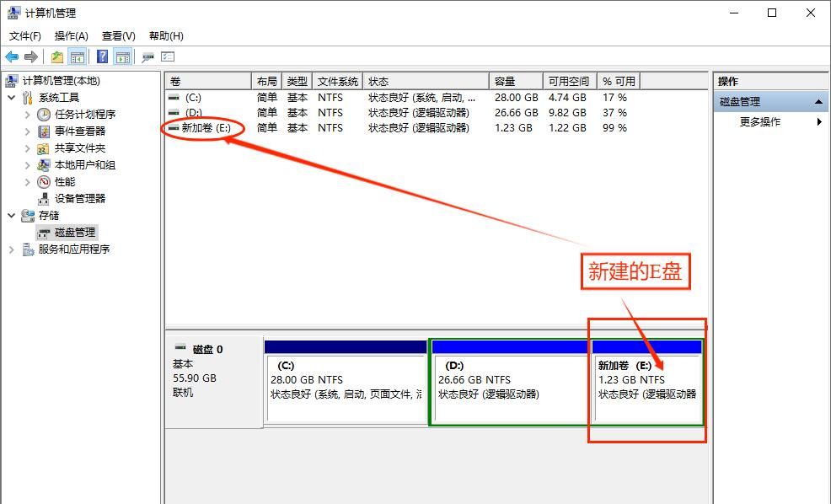
Task: Click the Rescan disks toolbar icon
Action: point(147,56)
